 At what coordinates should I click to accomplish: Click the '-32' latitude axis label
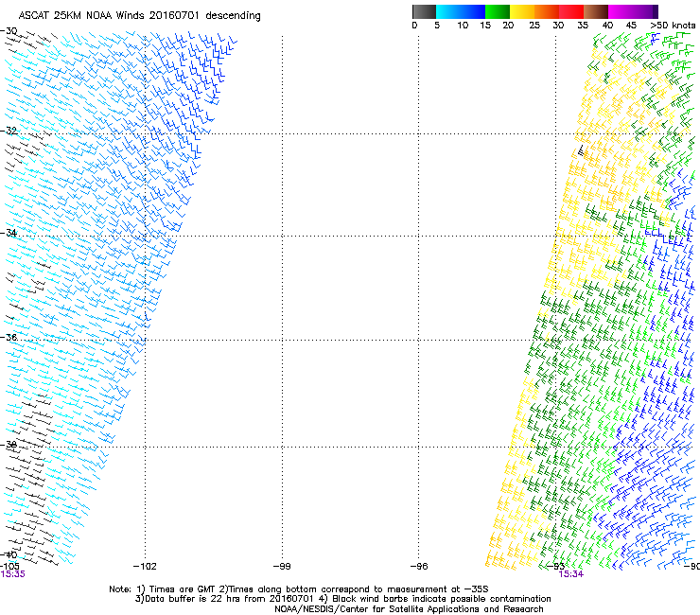tap(9, 131)
